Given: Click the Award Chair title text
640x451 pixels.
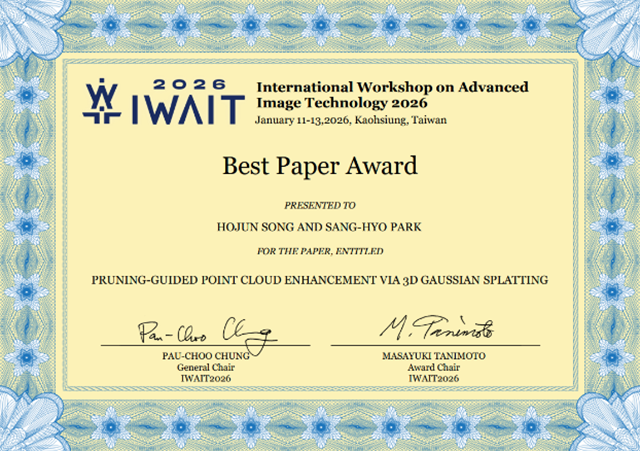Looking at the screenshot, I should [x=433, y=367].
